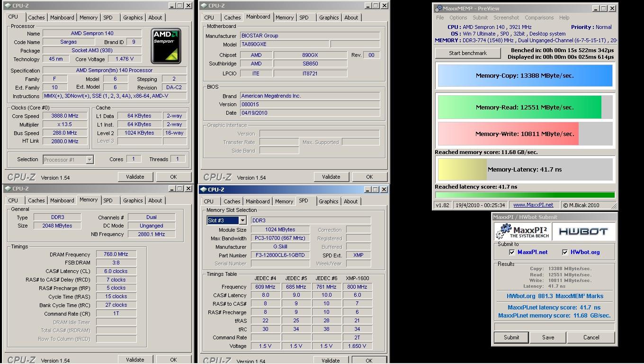
Task: Click the Memory-Write result bar
Action: tap(525, 134)
